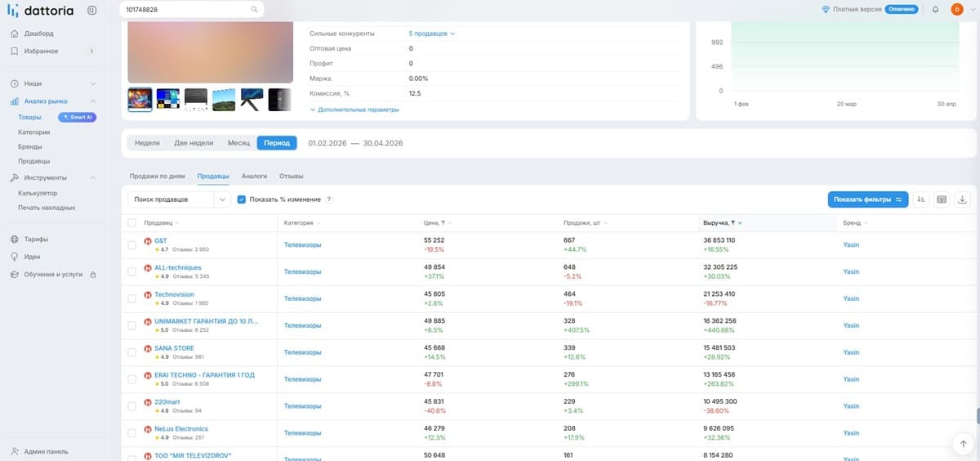
Task: Download the sellers table export icon
Action: [x=963, y=199]
